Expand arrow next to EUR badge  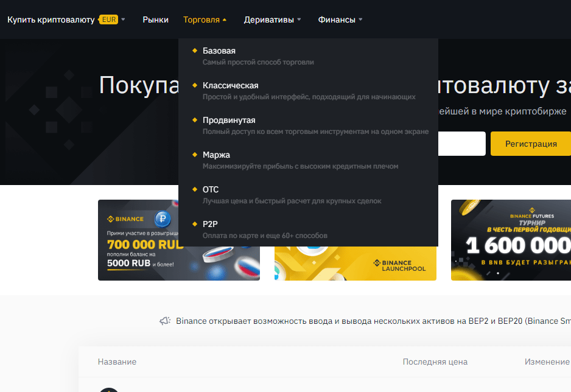click(x=123, y=19)
